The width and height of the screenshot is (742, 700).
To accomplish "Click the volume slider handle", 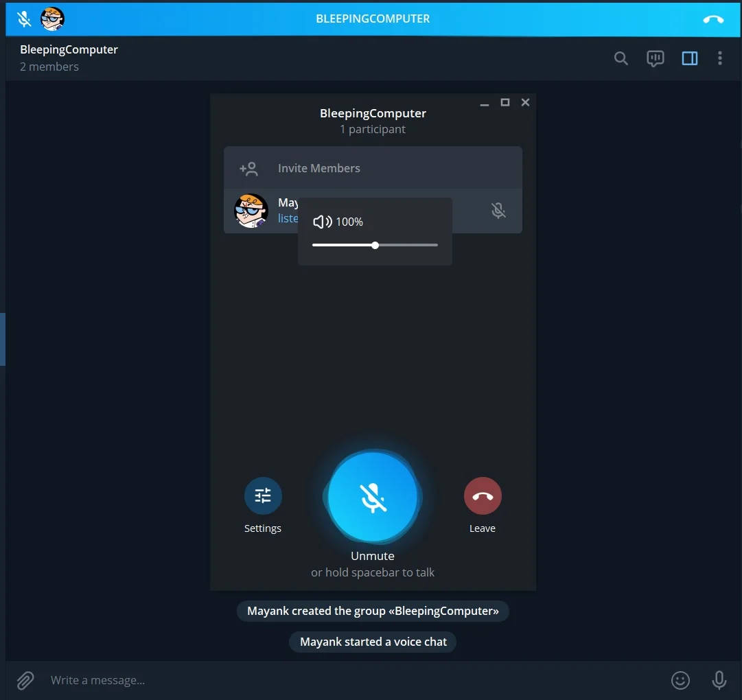I will click(375, 246).
